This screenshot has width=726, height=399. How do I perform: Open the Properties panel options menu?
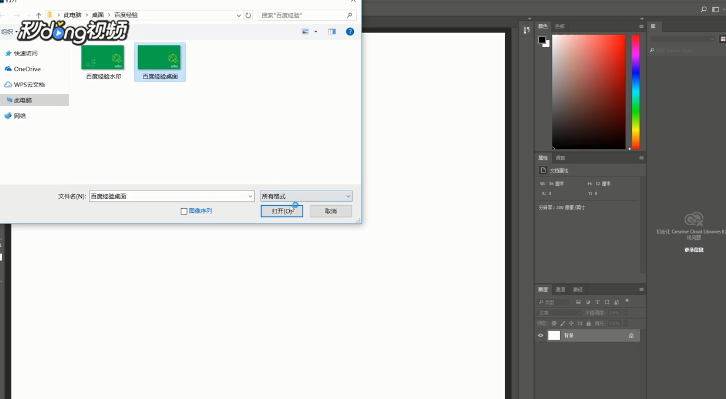click(641, 158)
